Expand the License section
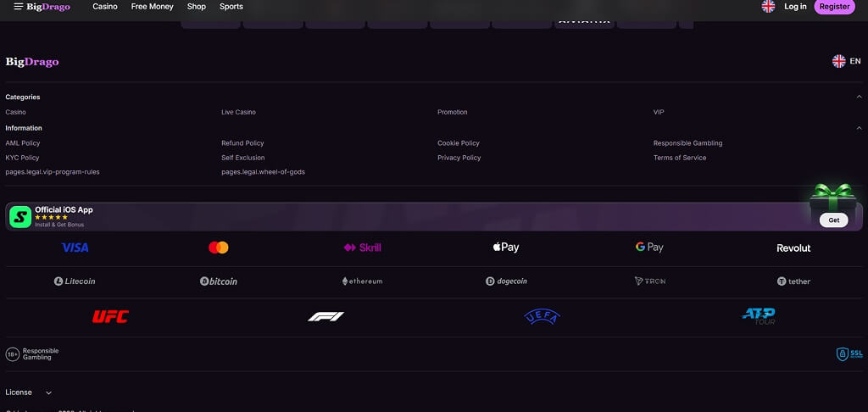The height and width of the screenshot is (412, 868). tap(29, 393)
